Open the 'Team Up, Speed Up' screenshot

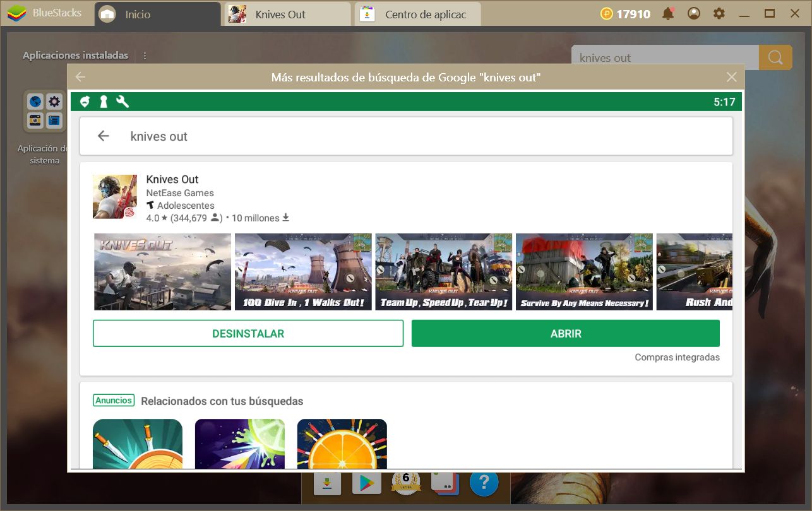coord(444,272)
